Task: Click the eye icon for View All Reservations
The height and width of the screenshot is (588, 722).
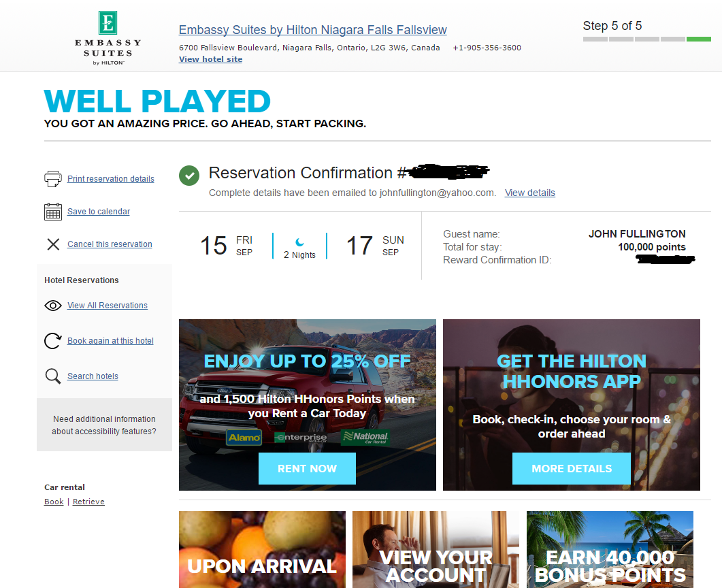Action: tap(53, 306)
